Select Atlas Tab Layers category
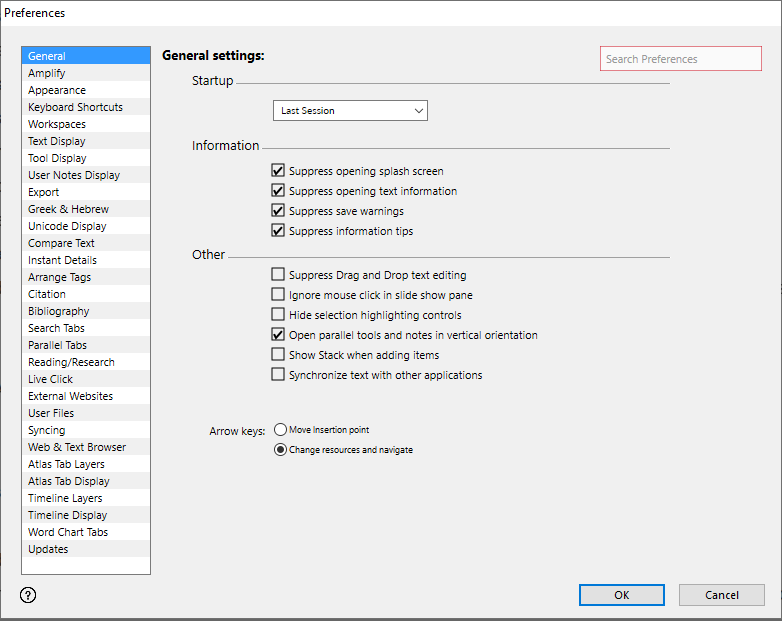 click(x=66, y=464)
